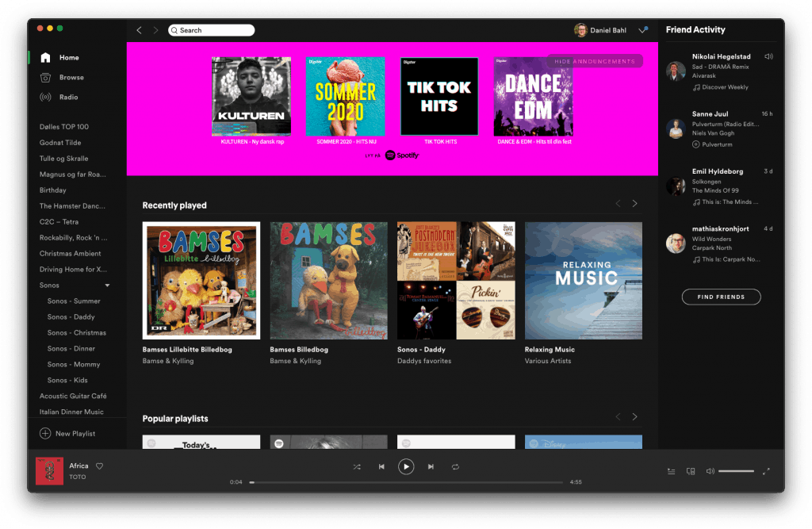The width and height of the screenshot is (812, 529).
Task: Open the Tik Tok Hits playlist cover
Action: [x=439, y=97]
